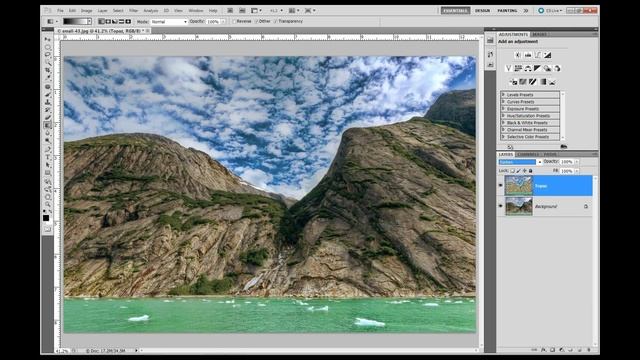Click the gradient preview bar
The image size is (640, 360).
(x=75, y=22)
